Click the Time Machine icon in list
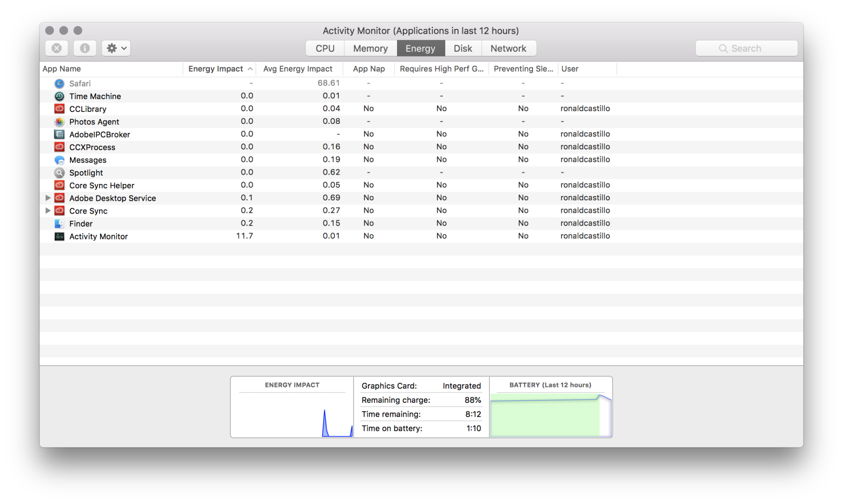This screenshot has width=843, height=504. click(x=60, y=96)
